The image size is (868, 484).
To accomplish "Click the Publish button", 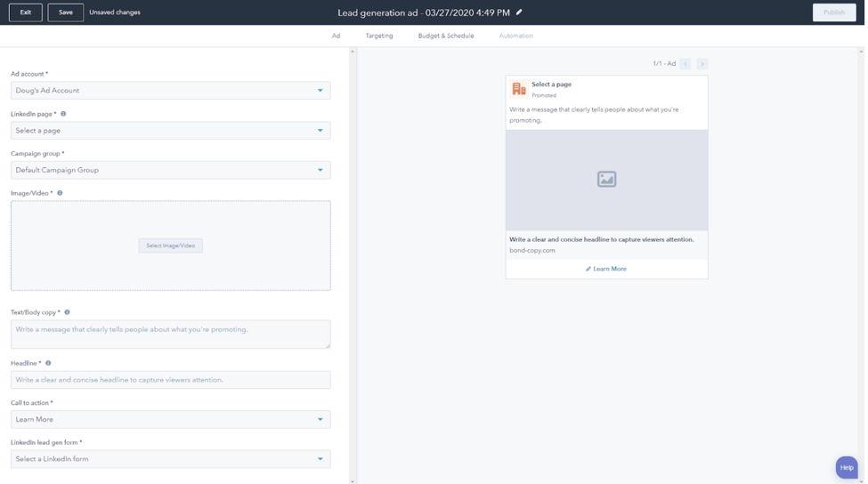I will click(834, 12).
